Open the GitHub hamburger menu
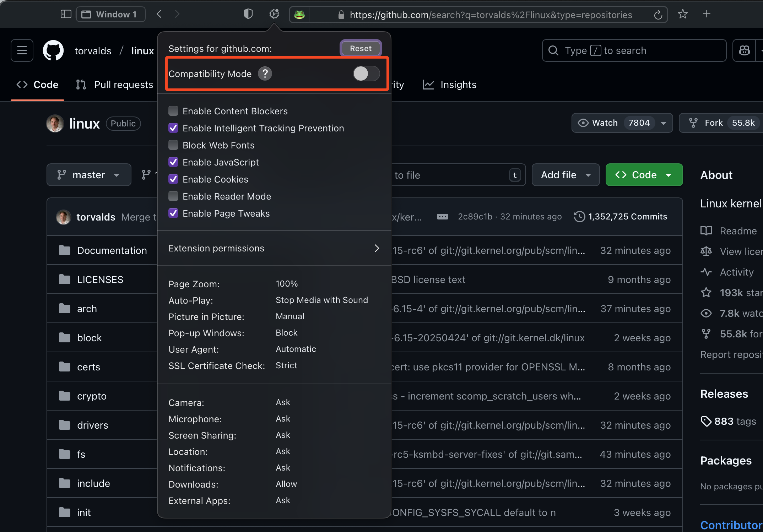The image size is (763, 532). (22, 50)
